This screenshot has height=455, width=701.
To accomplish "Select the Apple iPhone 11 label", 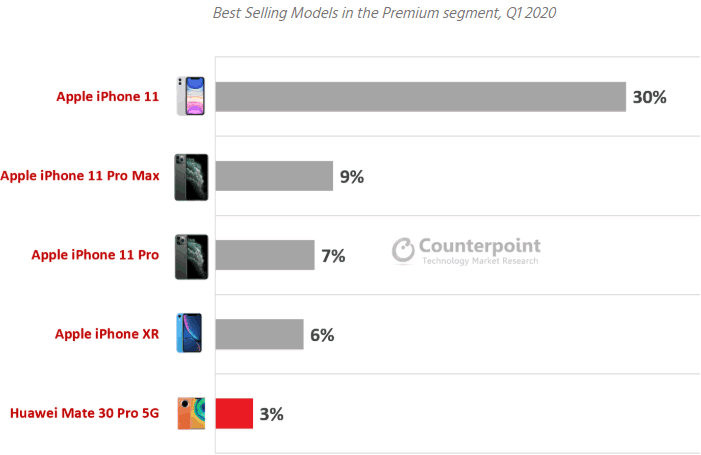I will click(x=108, y=97).
